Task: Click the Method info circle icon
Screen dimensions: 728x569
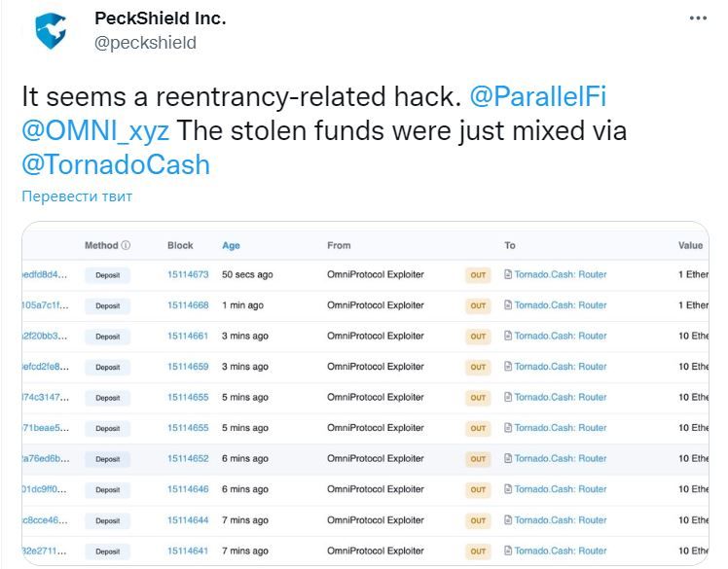Action: tap(126, 245)
